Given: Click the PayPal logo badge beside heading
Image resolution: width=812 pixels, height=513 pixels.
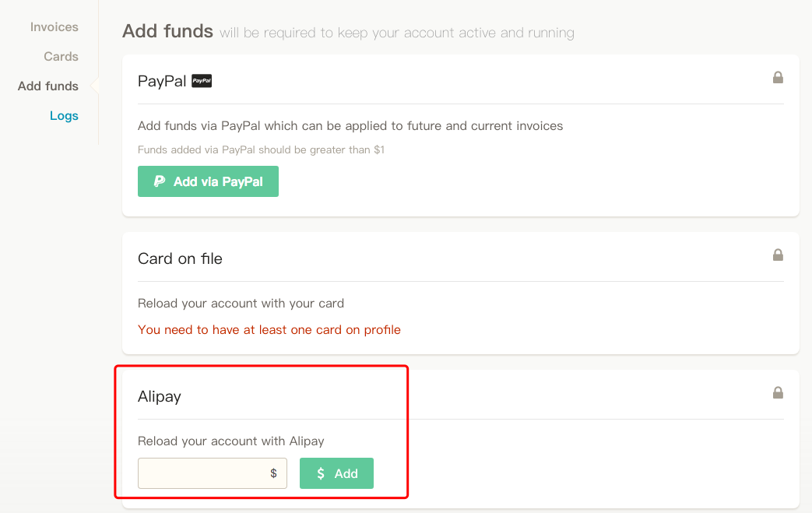Looking at the screenshot, I should tap(202, 81).
